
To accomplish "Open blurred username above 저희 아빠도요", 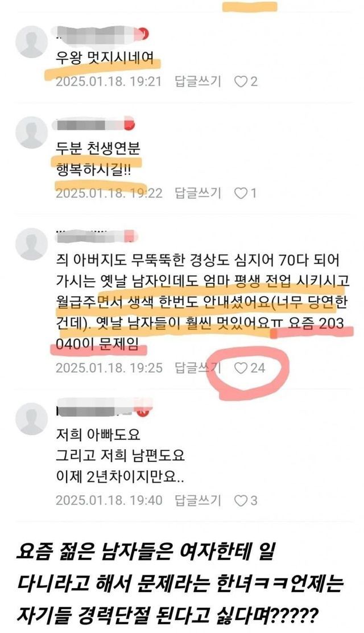I will click(97, 407).
